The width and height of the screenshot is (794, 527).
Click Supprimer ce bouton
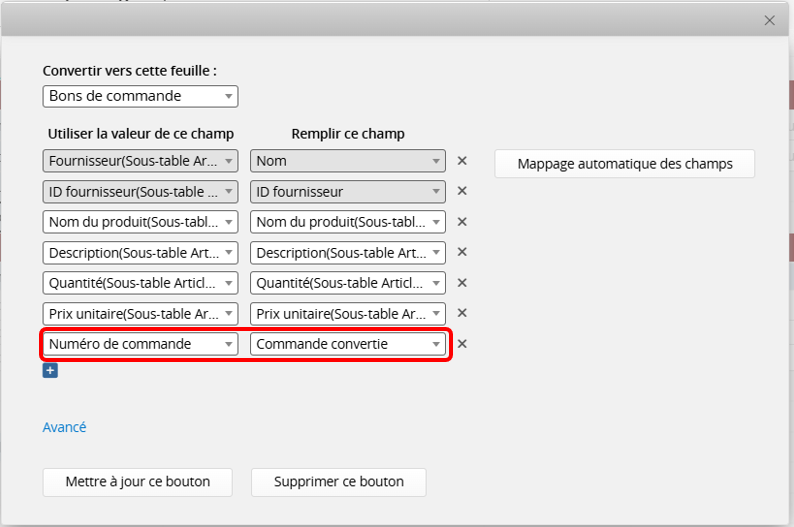tap(339, 482)
